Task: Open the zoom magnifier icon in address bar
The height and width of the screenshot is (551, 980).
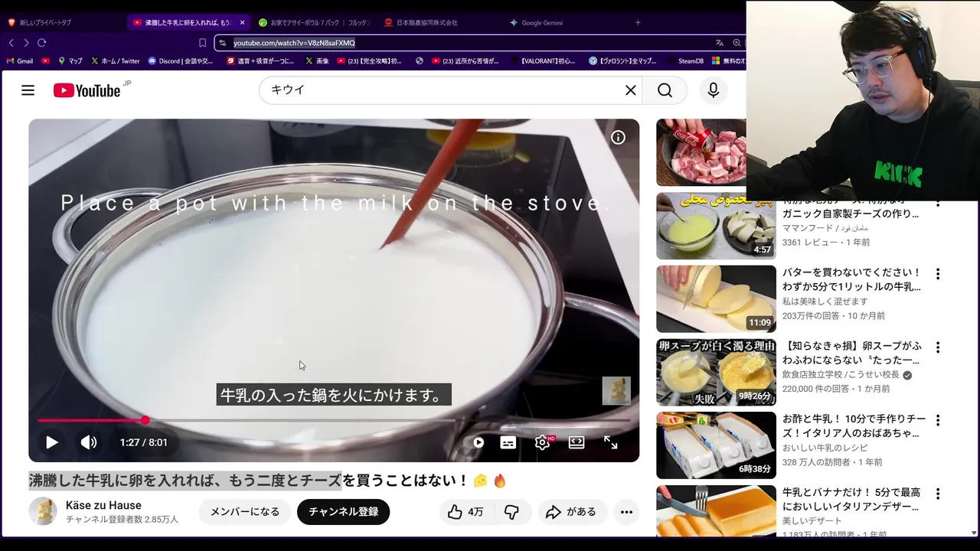Action: coord(737,43)
